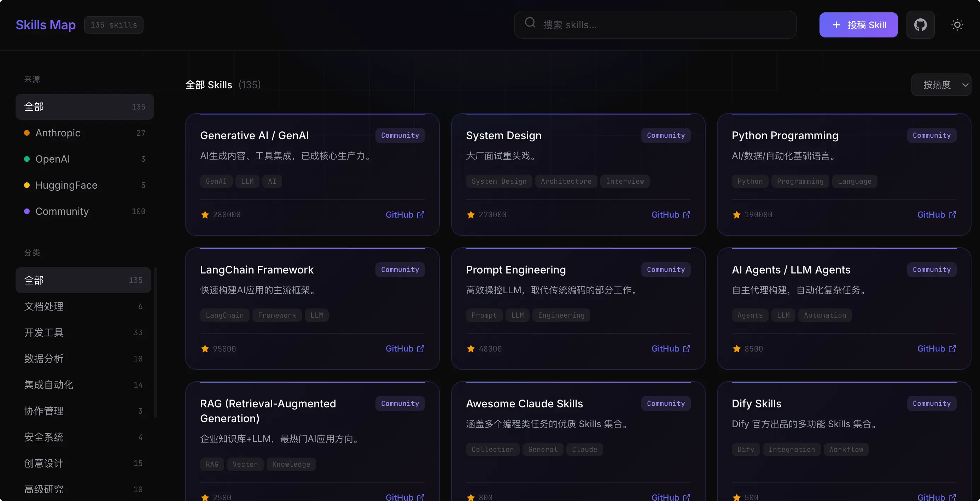980x501 pixels.
Task: Choose the 开发工具 category
Action: pyautogui.click(x=83, y=332)
